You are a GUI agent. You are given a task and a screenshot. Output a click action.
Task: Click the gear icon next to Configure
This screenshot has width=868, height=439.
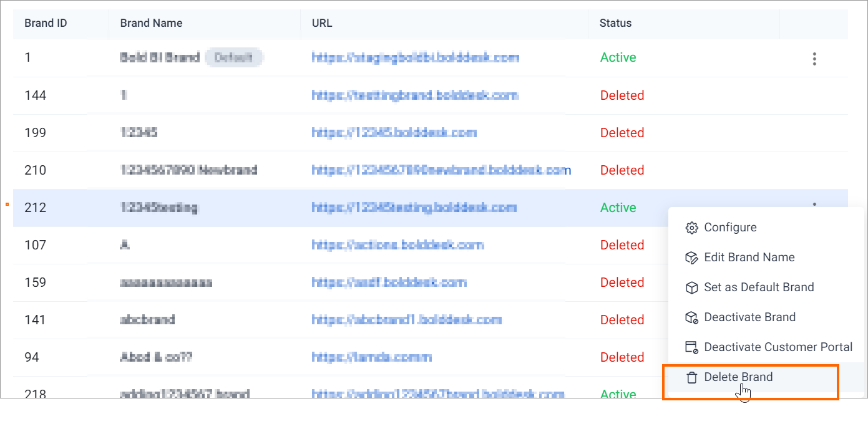coord(691,228)
